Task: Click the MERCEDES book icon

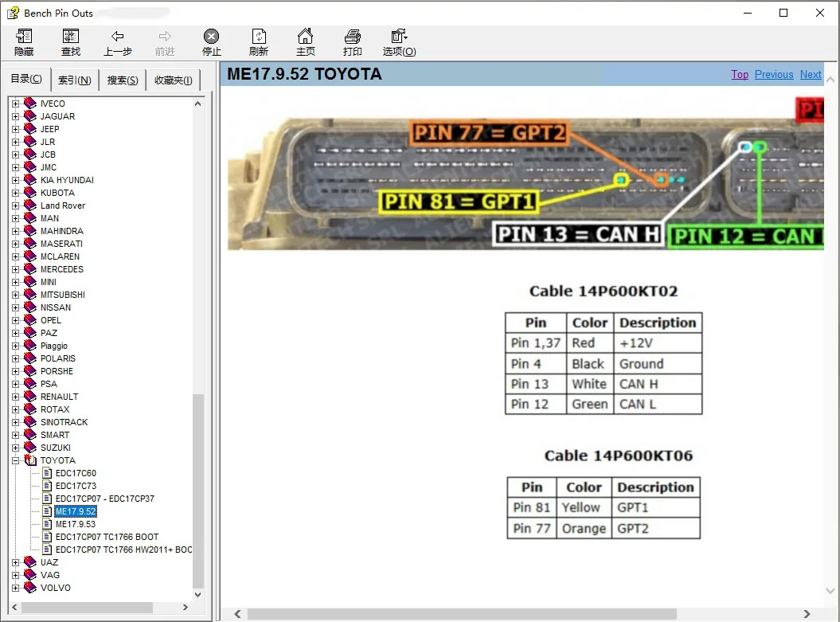Action: 30,269
